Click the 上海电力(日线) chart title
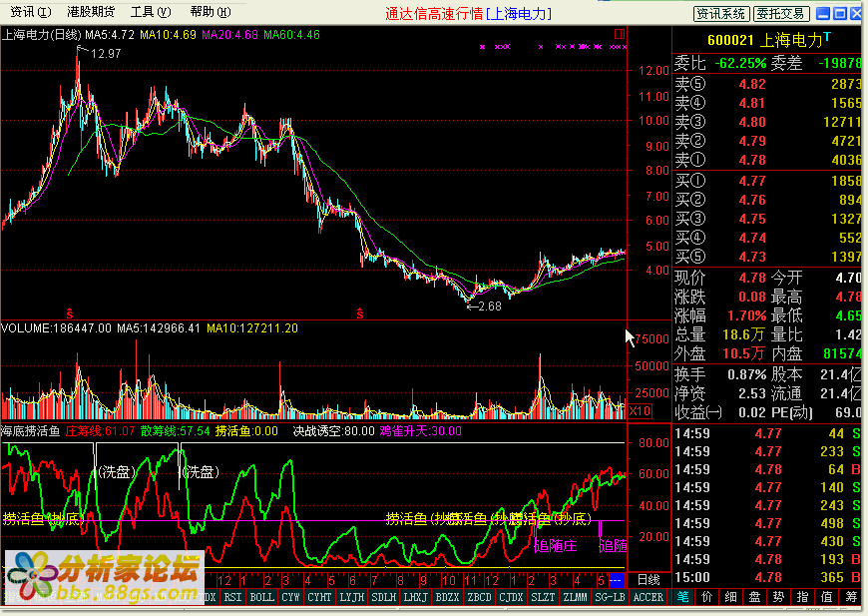This screenshot has height=616, width=868. tap(42, 35)
